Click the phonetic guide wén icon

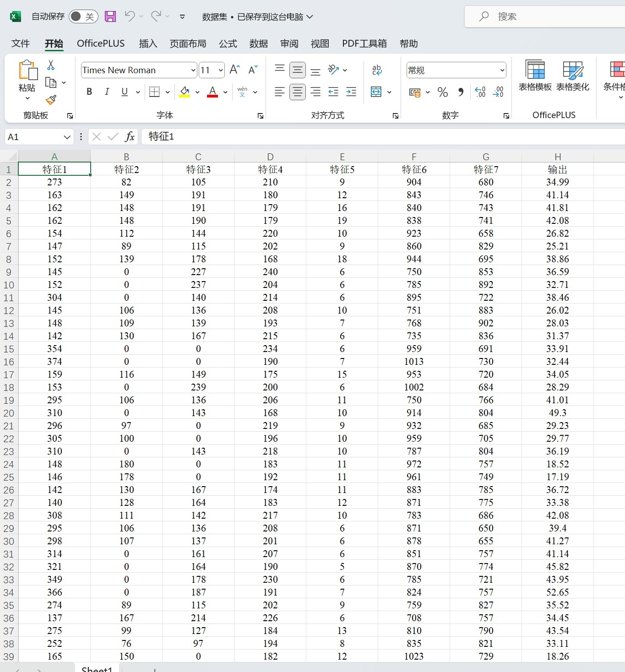pos(242,92)
